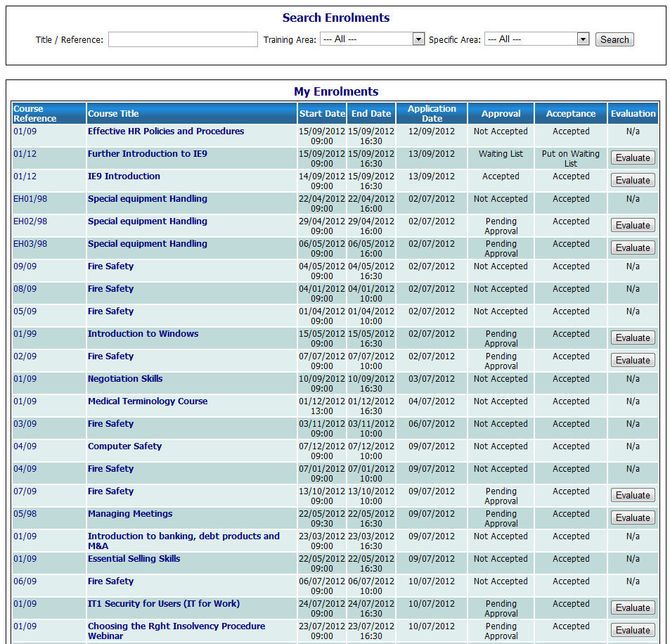Evaluate the IE9 Introduction course
The image size is (670, 644).
coord(633,181)
